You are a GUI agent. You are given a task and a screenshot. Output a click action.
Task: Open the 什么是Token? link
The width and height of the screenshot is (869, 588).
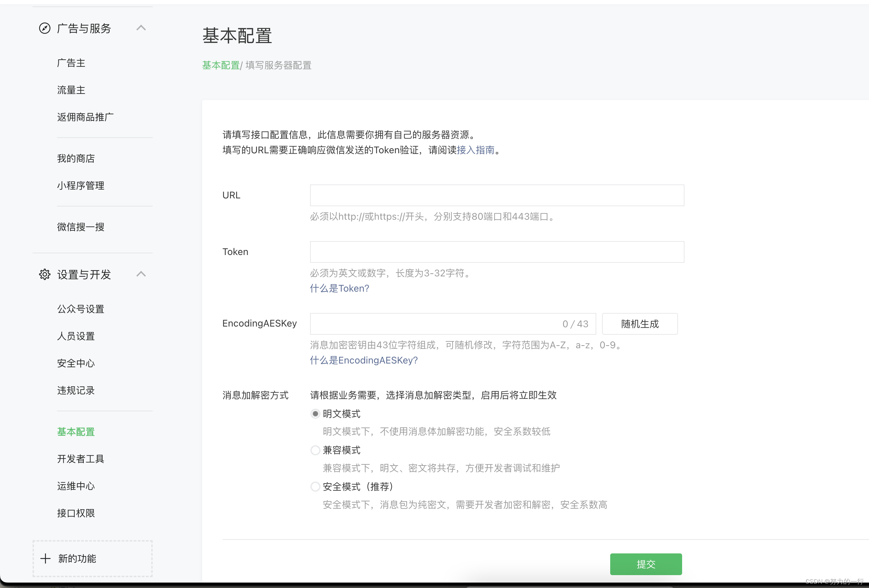[x=339, y=288]
